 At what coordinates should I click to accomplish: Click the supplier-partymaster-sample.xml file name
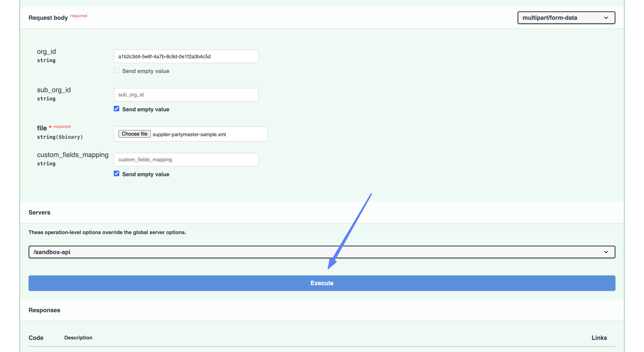click(189, 135)
